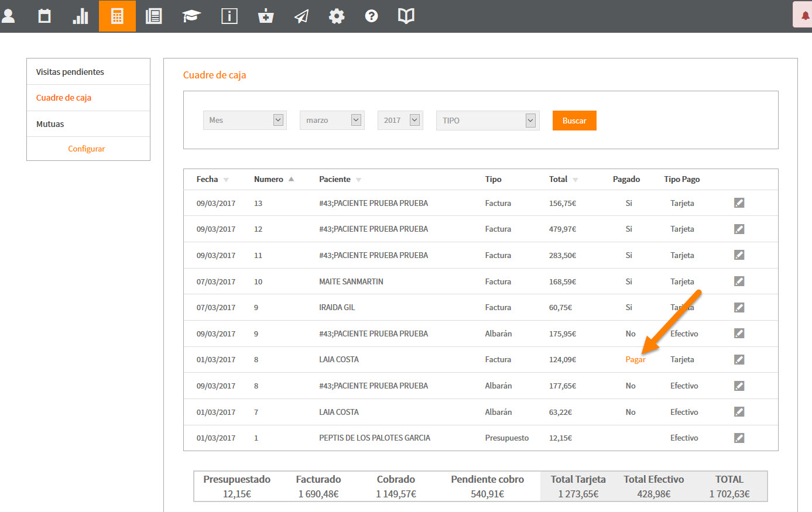Click the graduation cap icon

[191, 16]
